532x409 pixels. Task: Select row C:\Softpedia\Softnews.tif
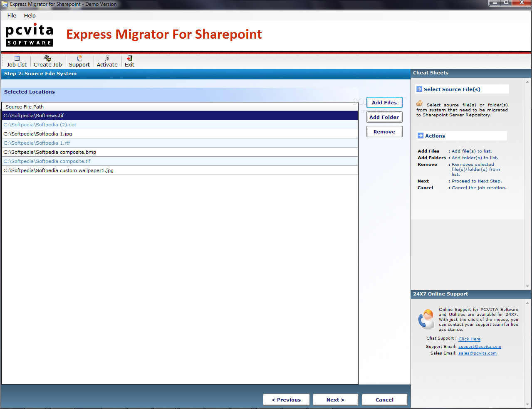[x=180, y=116]
